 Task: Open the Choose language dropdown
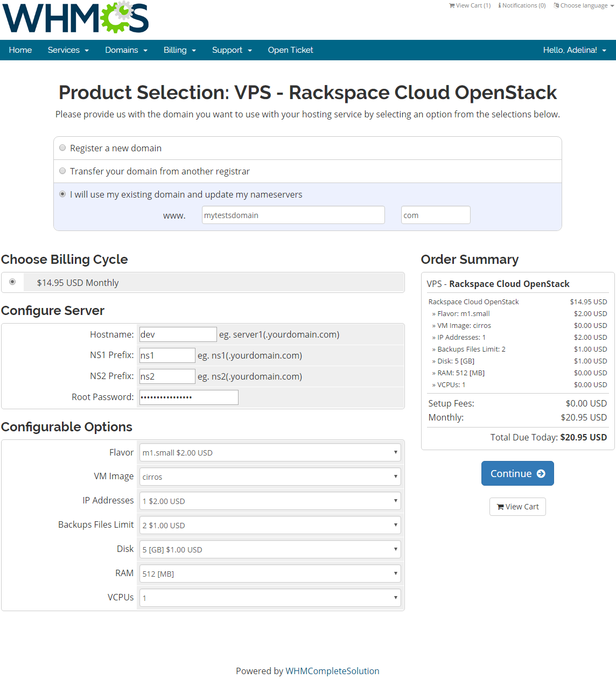[x=584, y=5]
